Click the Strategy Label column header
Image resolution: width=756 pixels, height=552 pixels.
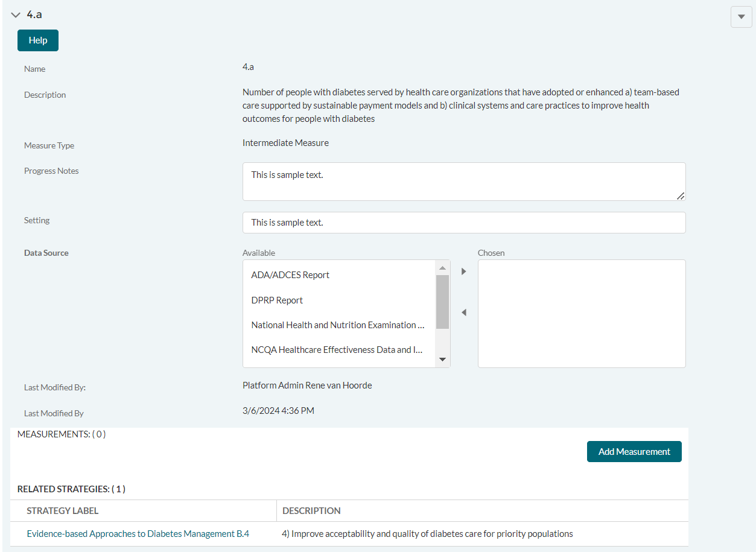(63, 511)
